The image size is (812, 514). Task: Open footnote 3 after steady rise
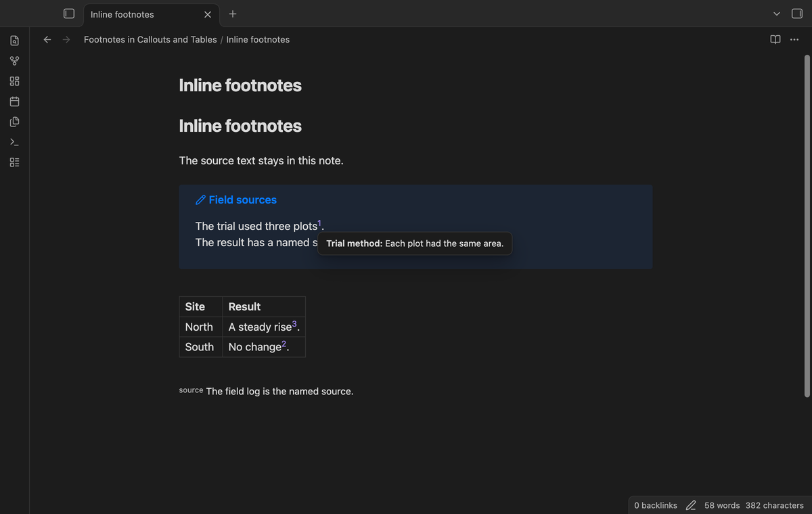point(294,324)
